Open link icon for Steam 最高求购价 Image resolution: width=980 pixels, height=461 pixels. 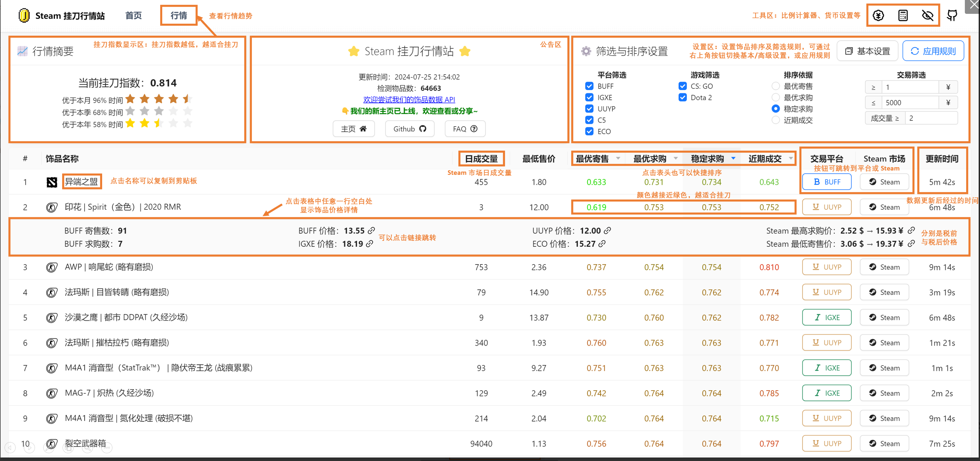(911, 230)
